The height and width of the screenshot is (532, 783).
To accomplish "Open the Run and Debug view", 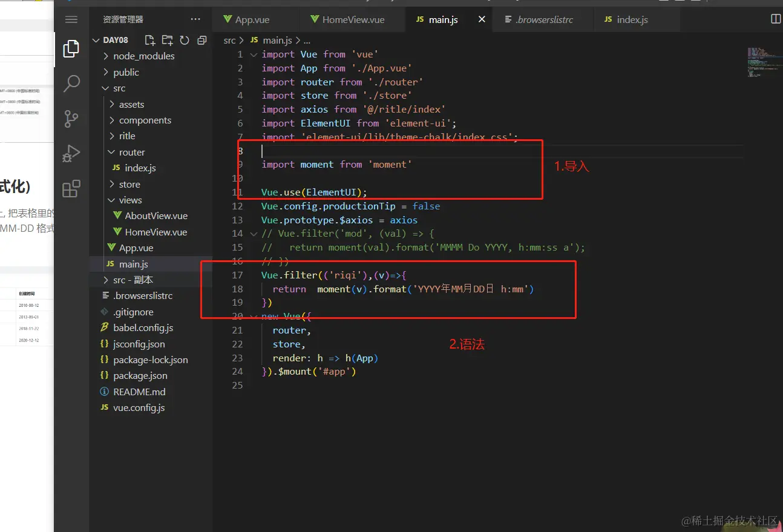I will [x=71, y=153].
